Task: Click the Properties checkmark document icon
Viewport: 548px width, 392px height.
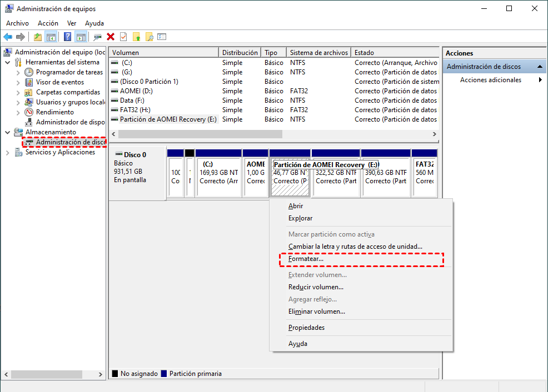Action: point(123,37)
